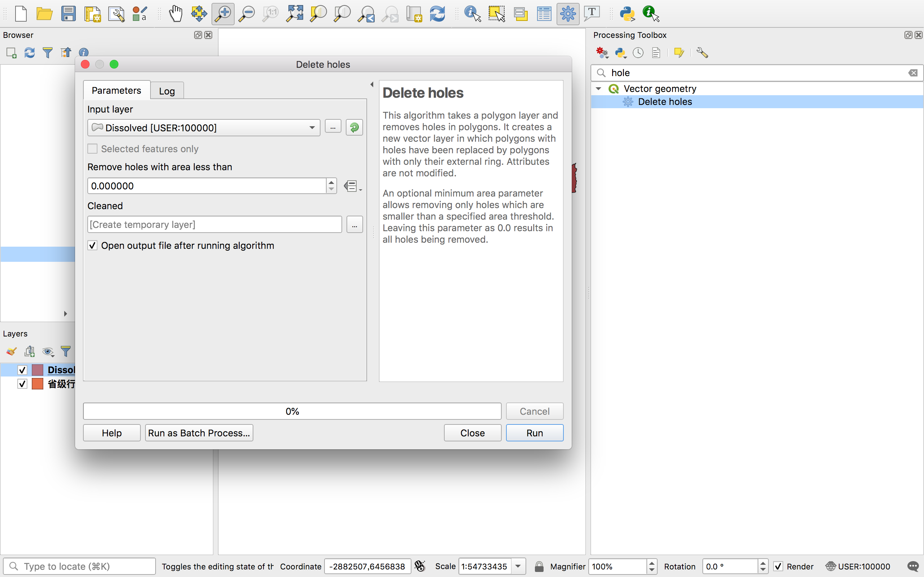
Task: Toggle Open output file after running checkbox
Action: [x=93, y=245]
